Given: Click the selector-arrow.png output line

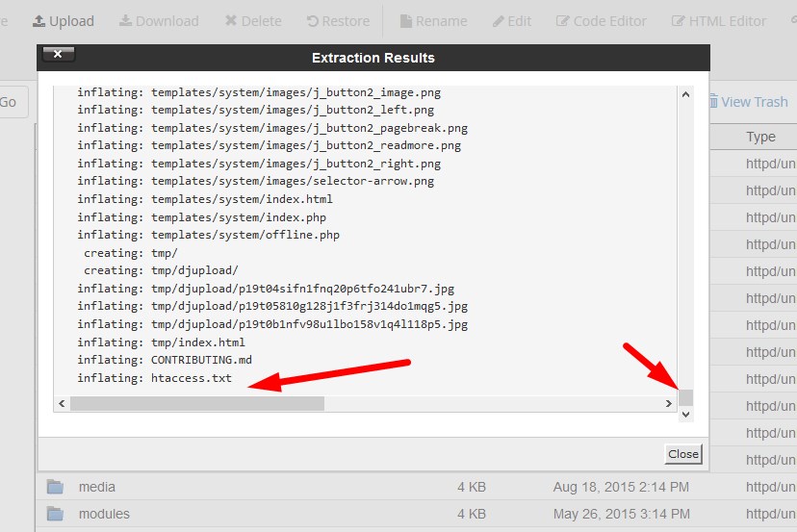Looking at the screenshot, I should 256,181.
